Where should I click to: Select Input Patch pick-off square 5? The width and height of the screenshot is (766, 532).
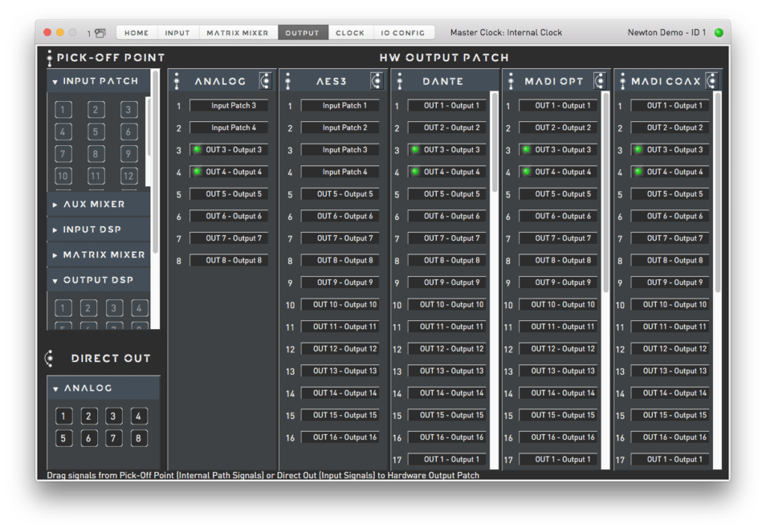pos(96,132)
